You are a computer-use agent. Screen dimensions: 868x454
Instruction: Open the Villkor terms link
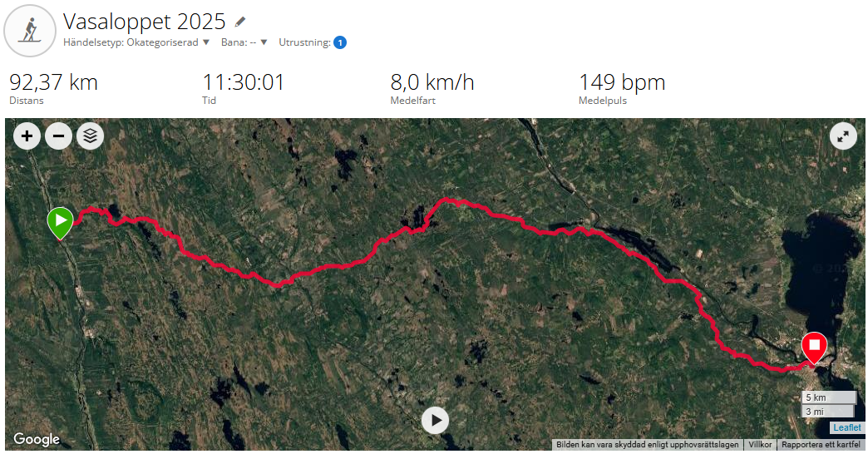760,445
